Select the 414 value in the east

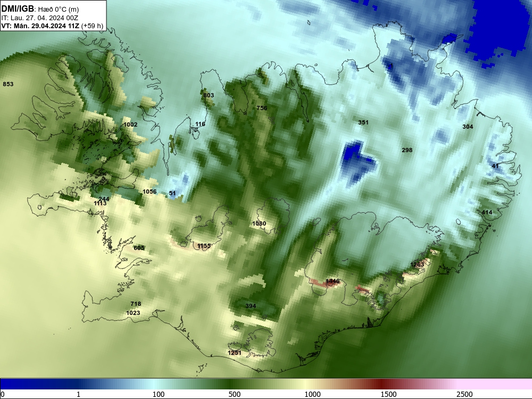point(487,212)
